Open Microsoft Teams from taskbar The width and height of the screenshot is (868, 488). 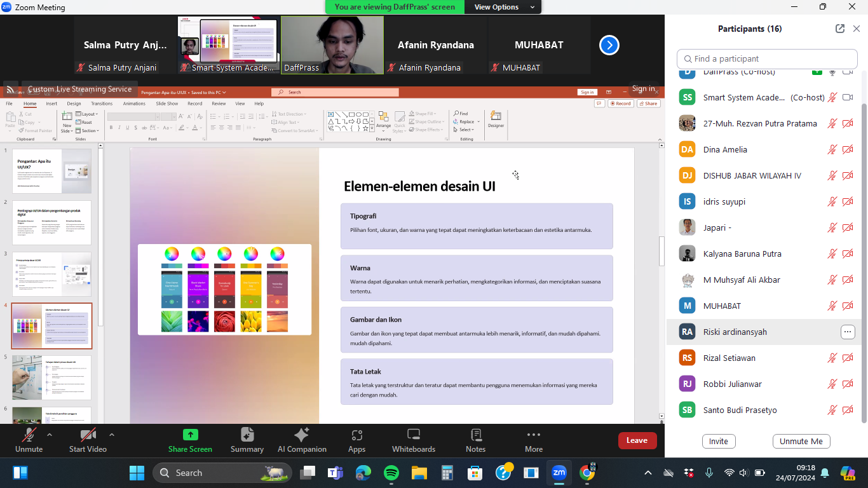coord(335,473)
